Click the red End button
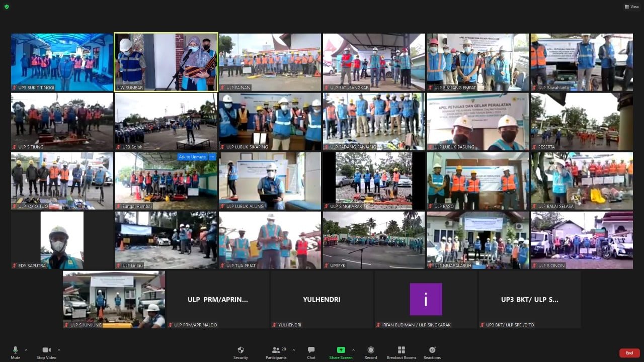 point(629,353)
